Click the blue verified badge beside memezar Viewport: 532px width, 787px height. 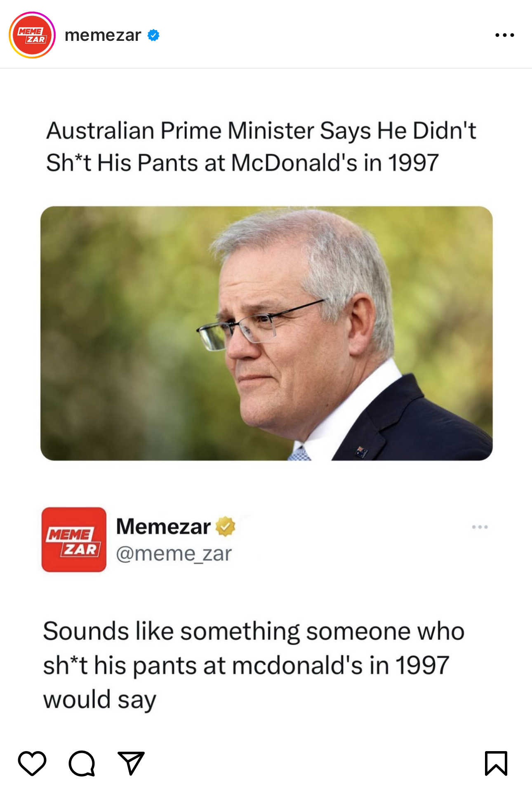pyautogui.click(x=153, y=35)
